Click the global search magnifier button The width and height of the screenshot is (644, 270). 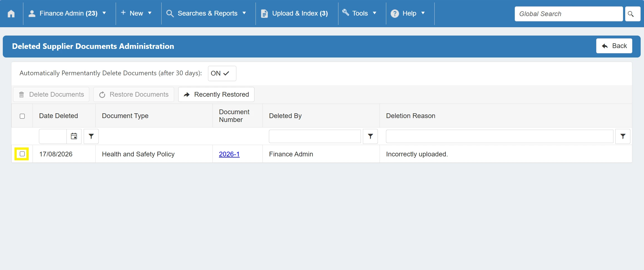(x=632, y=14)
